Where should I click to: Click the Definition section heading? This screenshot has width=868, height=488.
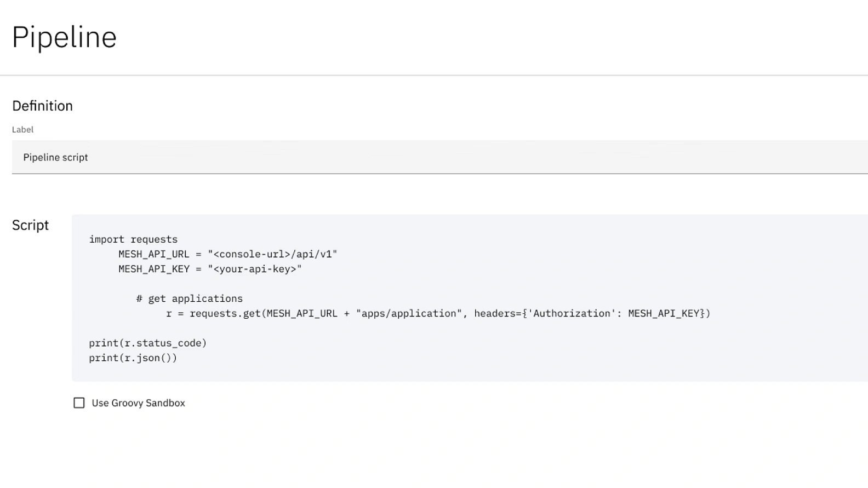click(x=42, y=106)
